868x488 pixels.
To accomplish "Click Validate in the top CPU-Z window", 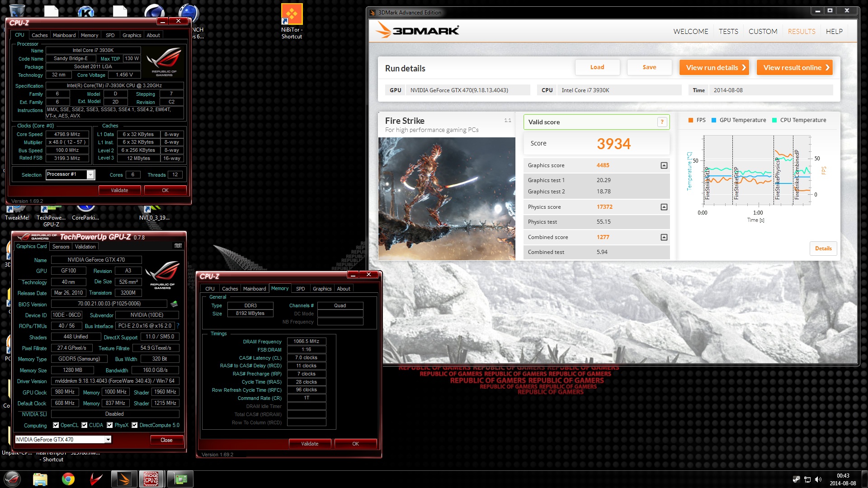I will [119, 190].
